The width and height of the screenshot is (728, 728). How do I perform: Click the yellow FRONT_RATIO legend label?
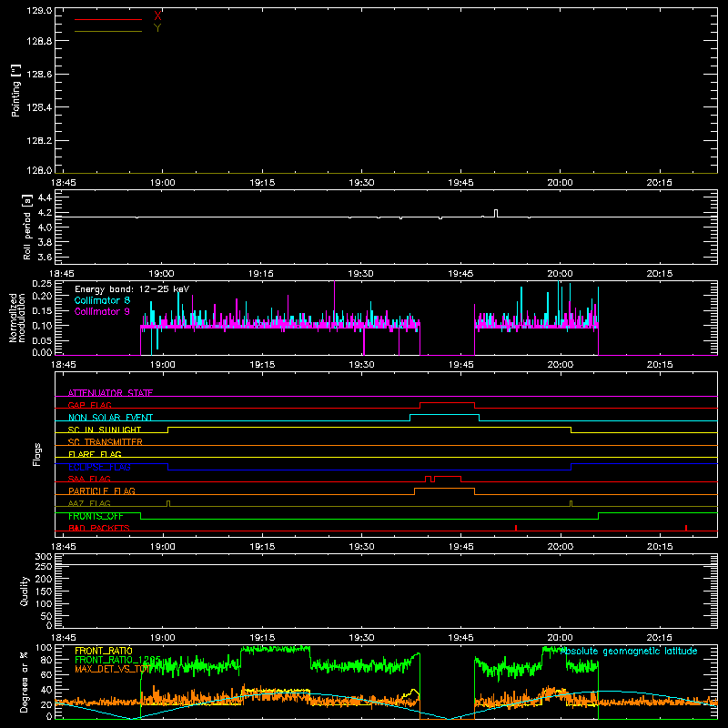click(104, 651)
